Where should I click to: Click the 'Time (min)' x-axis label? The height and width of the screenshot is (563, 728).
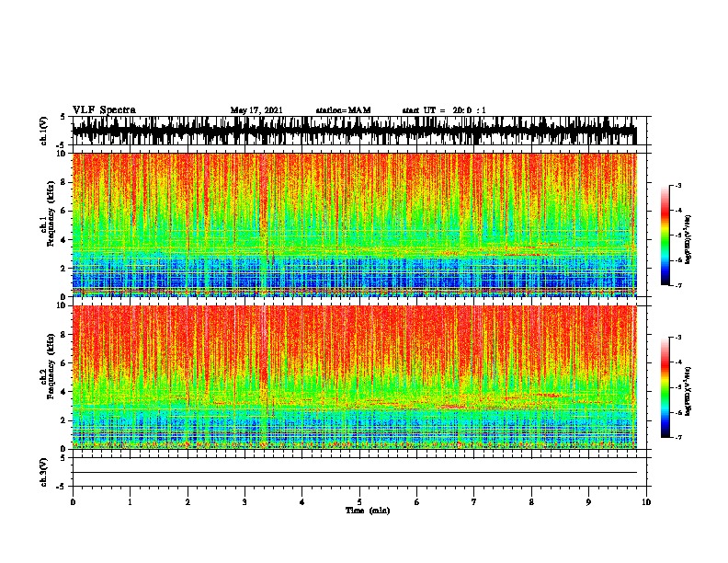point(368,511)
